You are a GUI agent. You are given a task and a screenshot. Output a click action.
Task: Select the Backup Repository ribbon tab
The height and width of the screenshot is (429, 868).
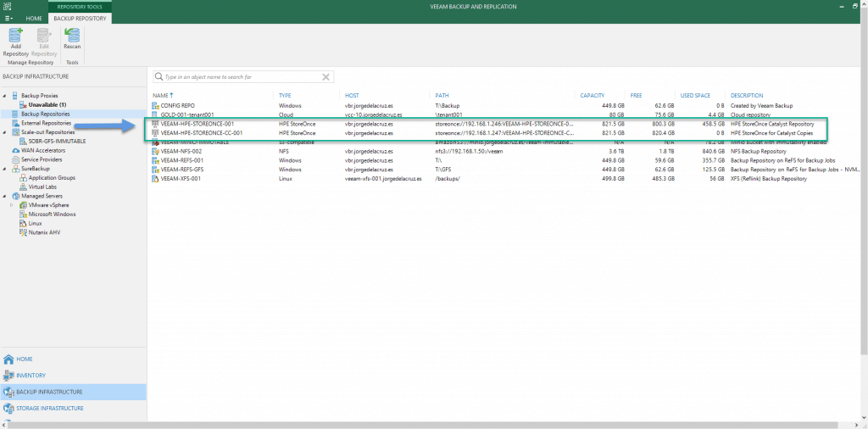point(80,19)
